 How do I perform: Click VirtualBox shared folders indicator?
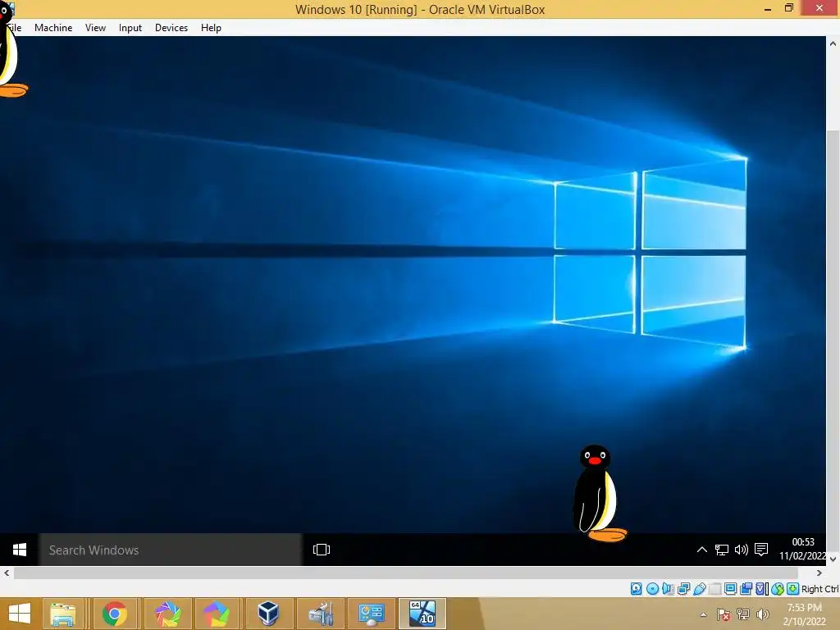714,589
